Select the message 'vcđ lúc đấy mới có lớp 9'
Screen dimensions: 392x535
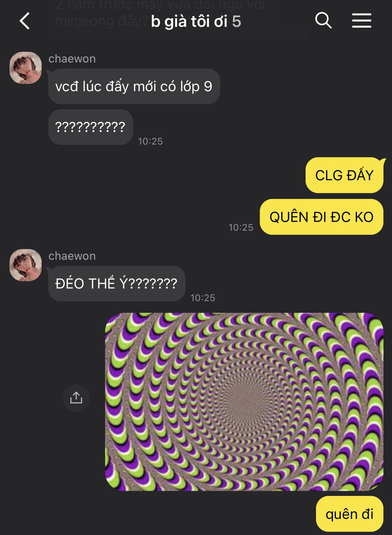click(134, 86)
